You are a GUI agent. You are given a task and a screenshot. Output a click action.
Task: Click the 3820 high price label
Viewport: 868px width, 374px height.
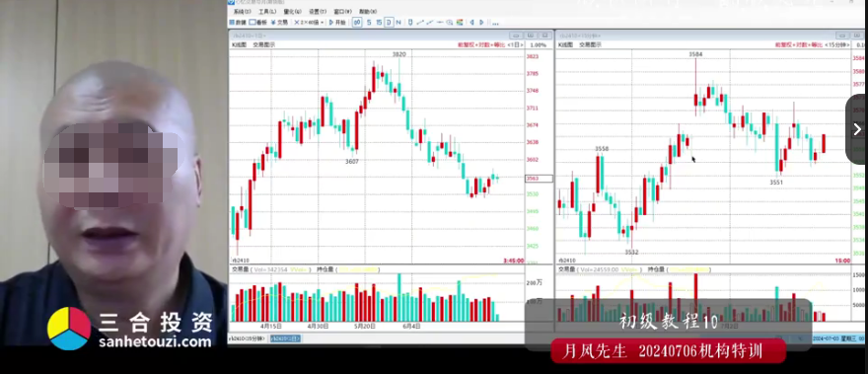click(x=399, y=54)
